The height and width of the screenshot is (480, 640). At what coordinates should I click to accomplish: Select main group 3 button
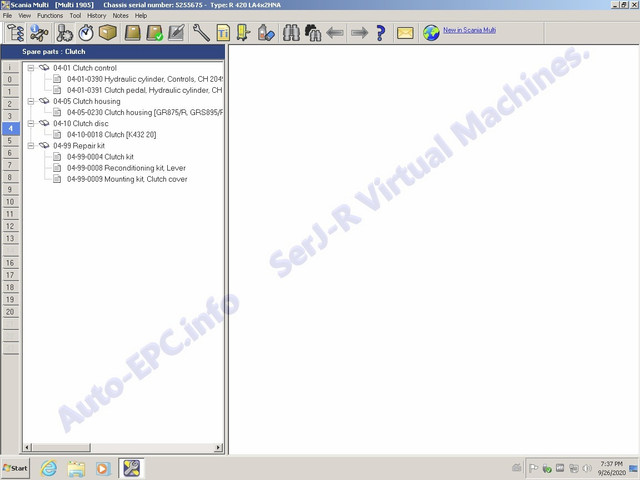(x=10, y=116)
